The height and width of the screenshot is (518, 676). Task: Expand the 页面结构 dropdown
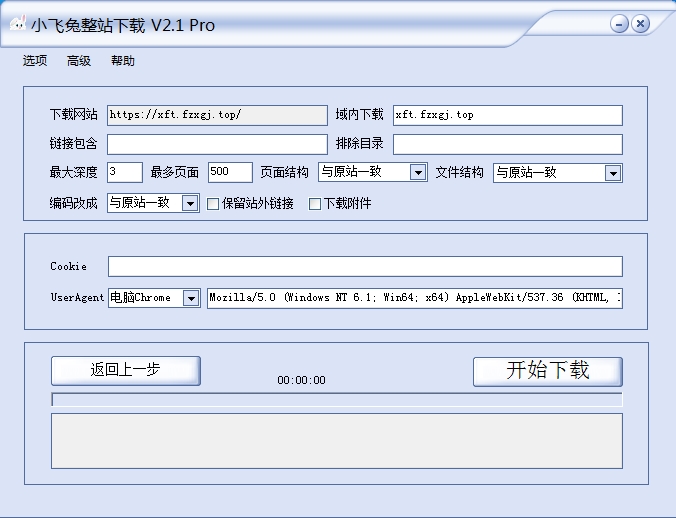point(418,172)
